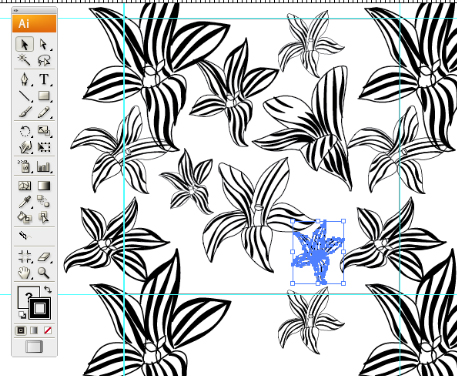457x376 pixels.
Task: Select the Selection (black arrow) tool
Action: tap(24, 44)
